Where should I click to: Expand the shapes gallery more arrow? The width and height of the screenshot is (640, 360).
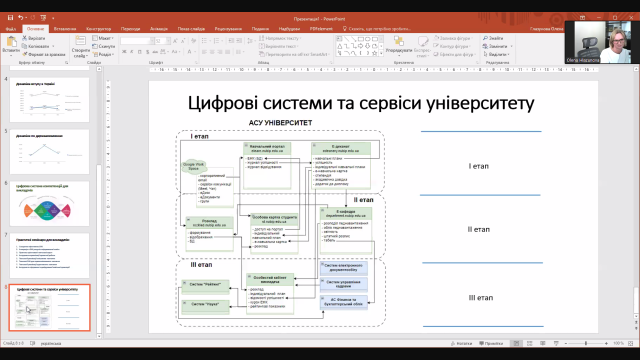coord(381,53)
